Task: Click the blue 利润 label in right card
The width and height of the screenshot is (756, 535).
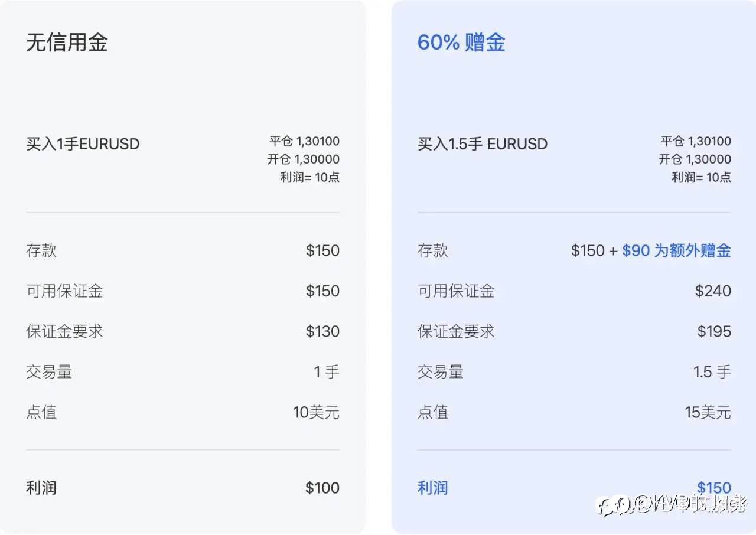Action: click(432, 488)
